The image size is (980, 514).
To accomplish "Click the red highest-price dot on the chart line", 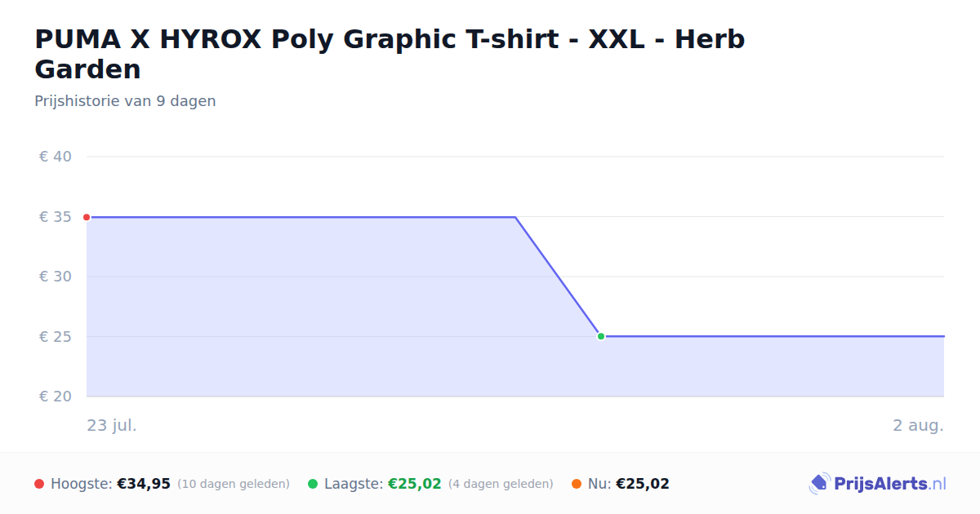I will pyautogui.click(x=87, y=217).
